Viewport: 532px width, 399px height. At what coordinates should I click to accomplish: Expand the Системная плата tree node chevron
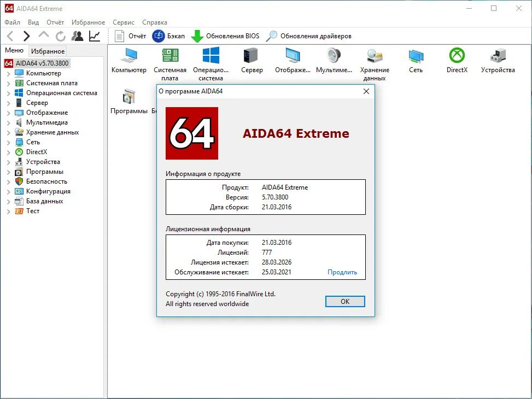[9, 84]
